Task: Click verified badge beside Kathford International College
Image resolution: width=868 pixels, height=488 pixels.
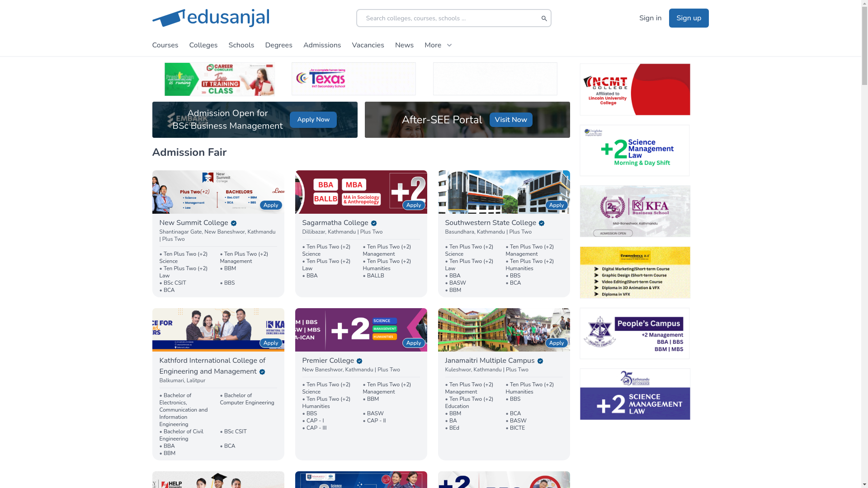Action: coord(262,372)
